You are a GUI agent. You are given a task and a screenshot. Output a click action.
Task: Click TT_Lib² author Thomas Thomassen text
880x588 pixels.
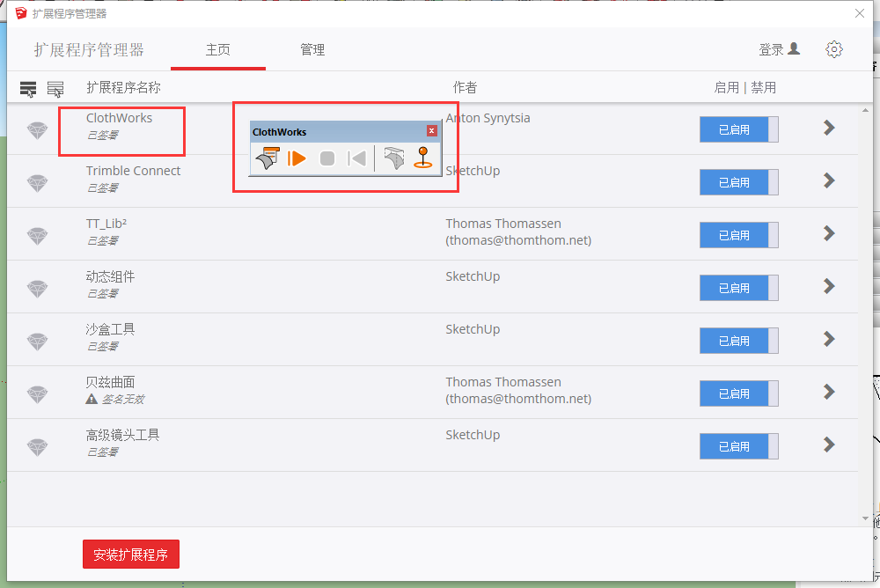click(503, 224)
